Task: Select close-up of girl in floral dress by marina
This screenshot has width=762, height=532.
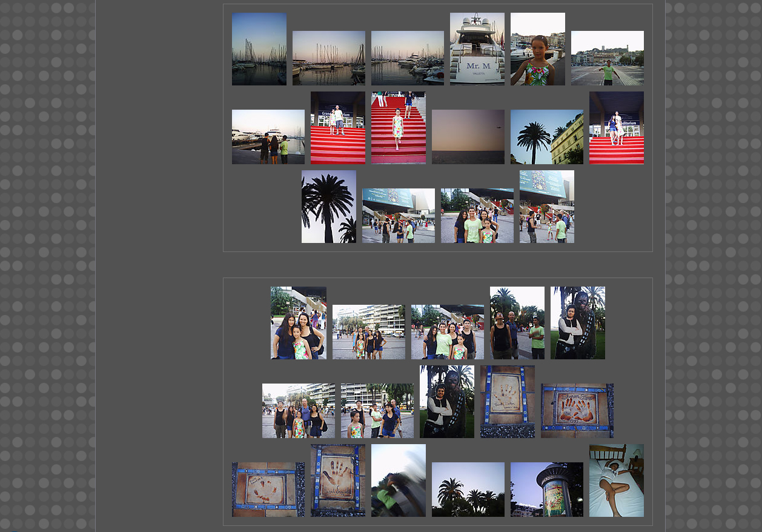Action: coord(537,49)
